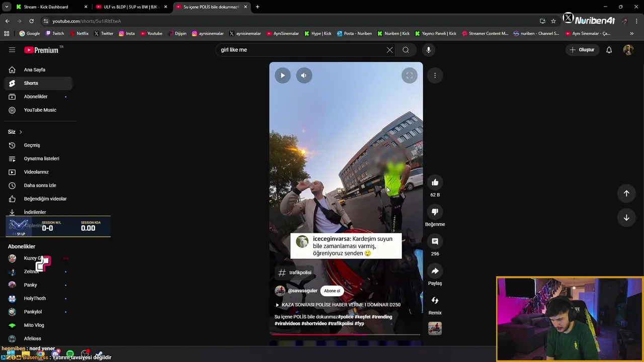Open the trafikpolisi hashtag chip
This screenshot has height=362, width=644.
pyautogui.click(x=295, y=273)
